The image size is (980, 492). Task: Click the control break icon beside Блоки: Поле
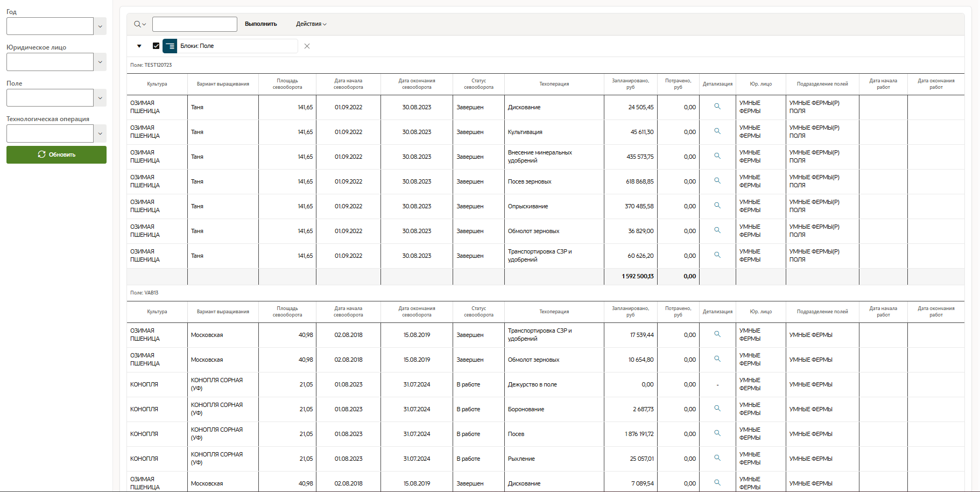click(x=170, y=46)
